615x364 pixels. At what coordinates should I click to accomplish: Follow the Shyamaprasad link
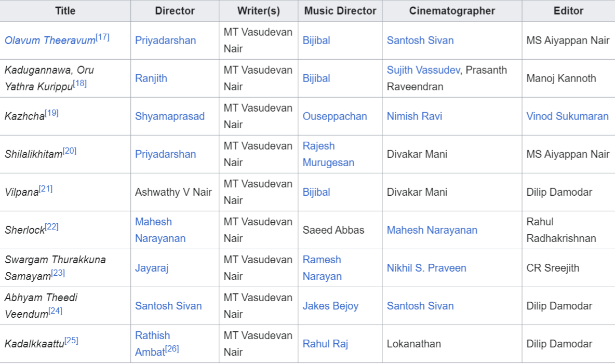coord(170,116)
